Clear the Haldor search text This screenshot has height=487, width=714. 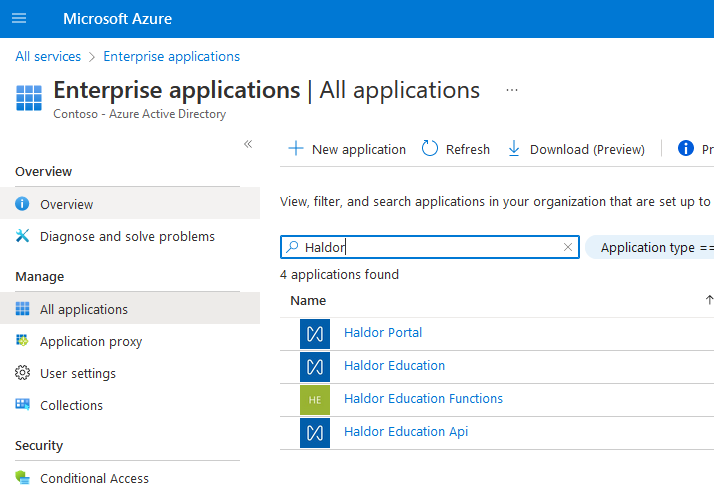click(x=567, y=247)
